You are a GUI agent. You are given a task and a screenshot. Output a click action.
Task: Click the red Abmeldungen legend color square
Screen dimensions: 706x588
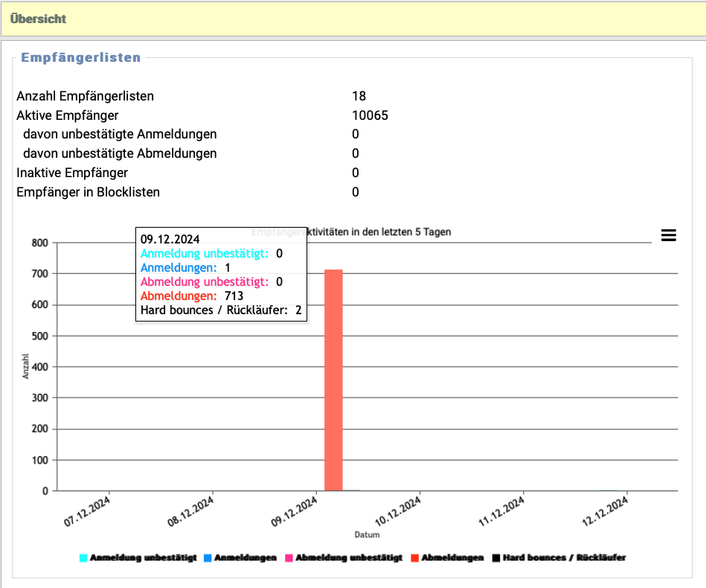(414, 557)
